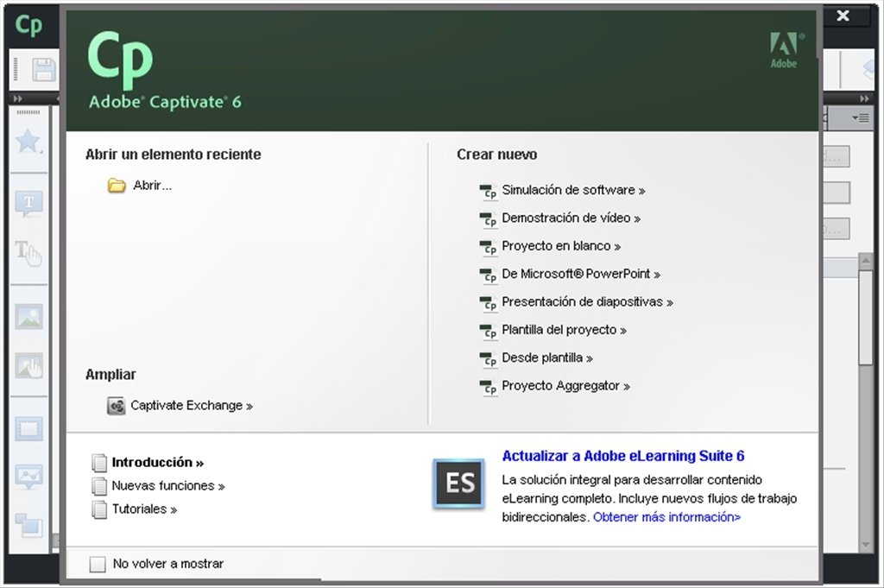Screen dimensions: 884x588
Task: Click Cp application logo top-left
Action: pyautogui.click(x=28, y=25)
